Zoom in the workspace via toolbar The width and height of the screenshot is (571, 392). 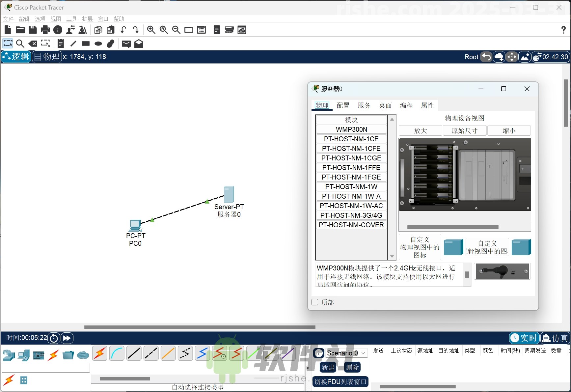coord(151,30)
